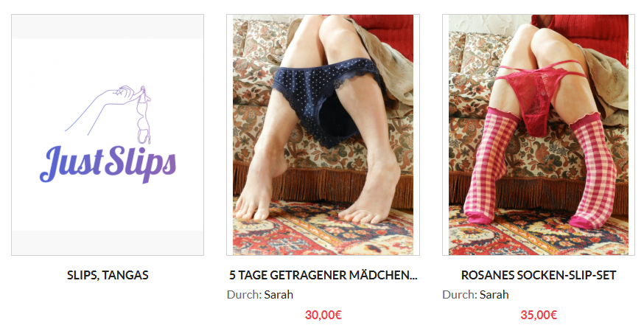Click the grey band atop the JustSlips card
Viewport: 644px width, 331px height.
tap(108, 27)
